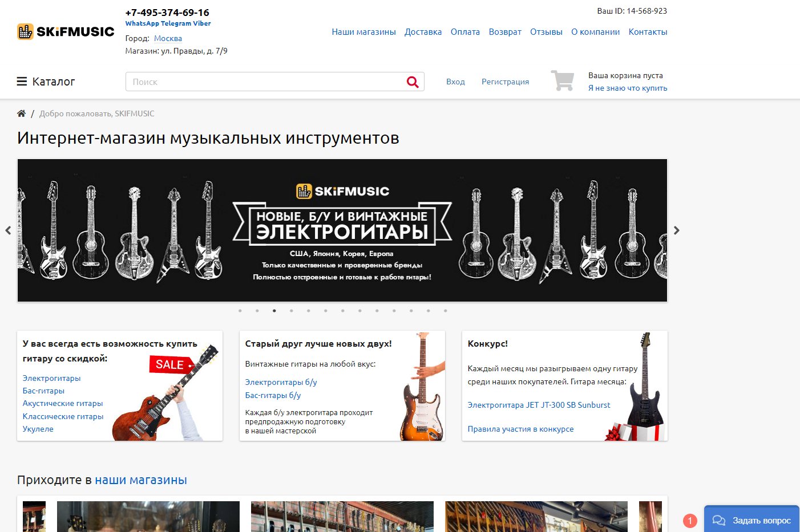Click the electric guitars banner image

tap(342, 230)
